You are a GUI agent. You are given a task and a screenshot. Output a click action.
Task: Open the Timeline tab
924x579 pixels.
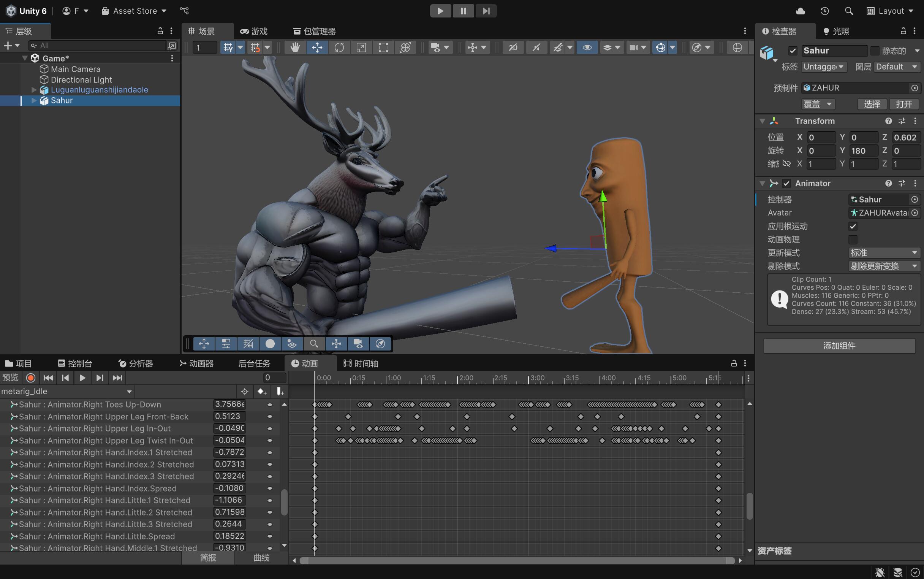tap(361, 363)
